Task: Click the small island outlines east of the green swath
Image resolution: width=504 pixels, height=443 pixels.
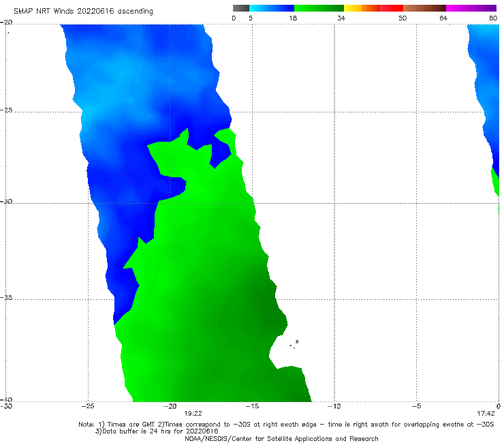Action: [x=294, y=344]
